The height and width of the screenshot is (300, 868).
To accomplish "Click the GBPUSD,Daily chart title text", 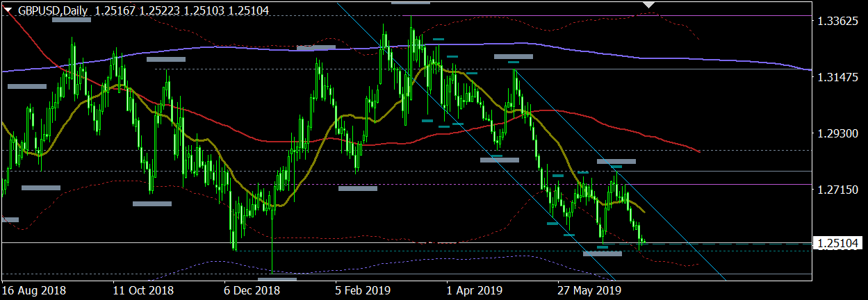I will pyautogui.click(x=54, y=10).
